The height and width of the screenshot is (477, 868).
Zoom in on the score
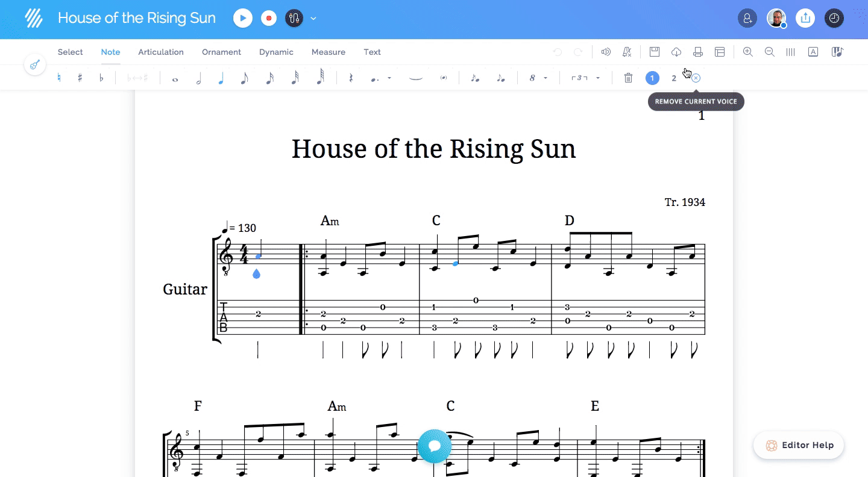[748, 52]
